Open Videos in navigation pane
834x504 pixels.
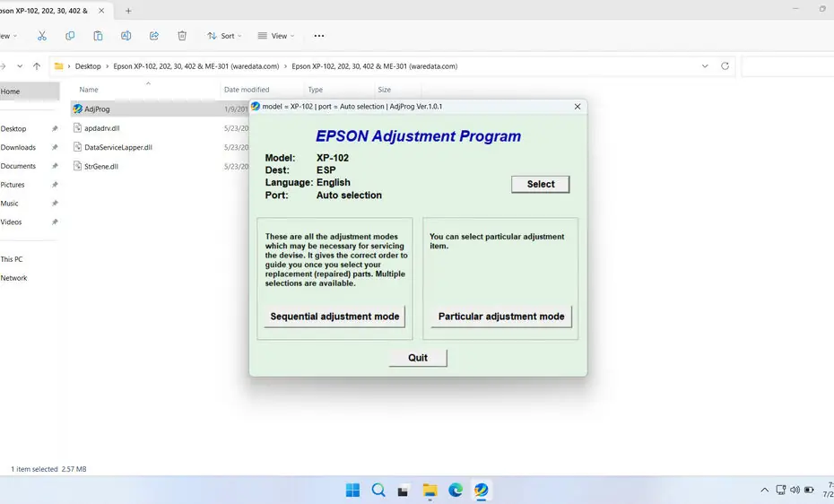(x=11, y=222)
